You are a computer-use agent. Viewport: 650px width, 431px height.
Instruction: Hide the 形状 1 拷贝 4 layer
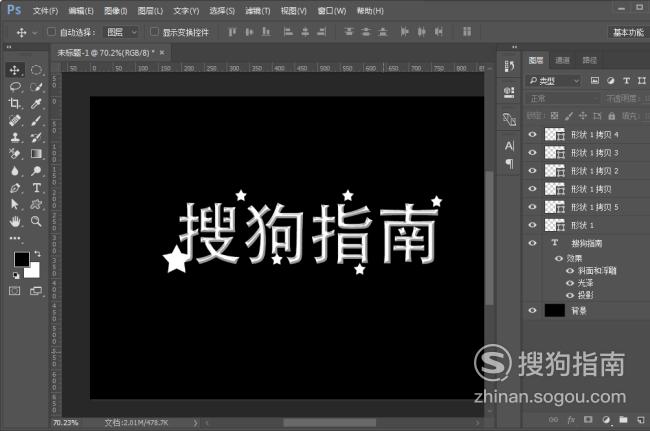(x=532, y=134)
